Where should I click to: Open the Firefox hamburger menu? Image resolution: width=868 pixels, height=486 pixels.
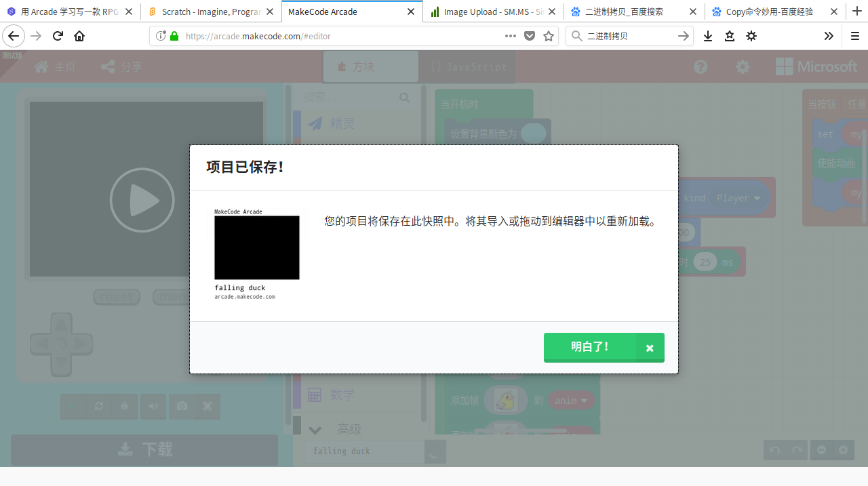(854, 36)
